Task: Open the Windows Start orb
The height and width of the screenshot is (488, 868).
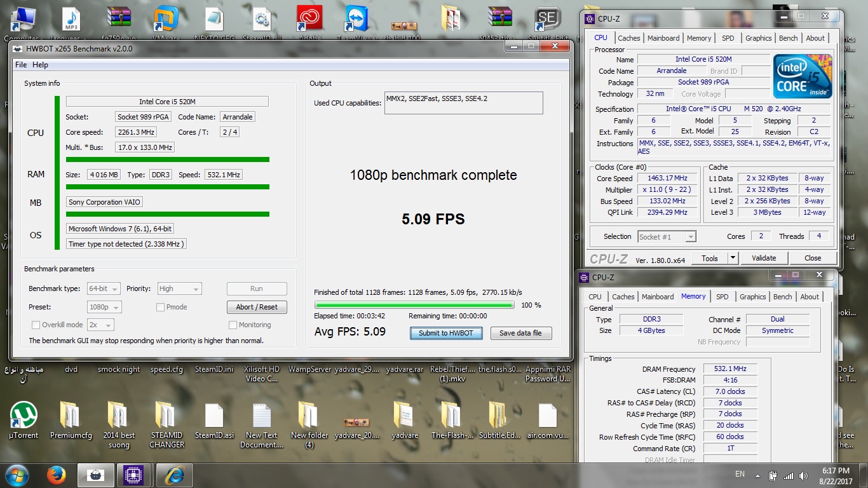Action: (x=16, y=475)
